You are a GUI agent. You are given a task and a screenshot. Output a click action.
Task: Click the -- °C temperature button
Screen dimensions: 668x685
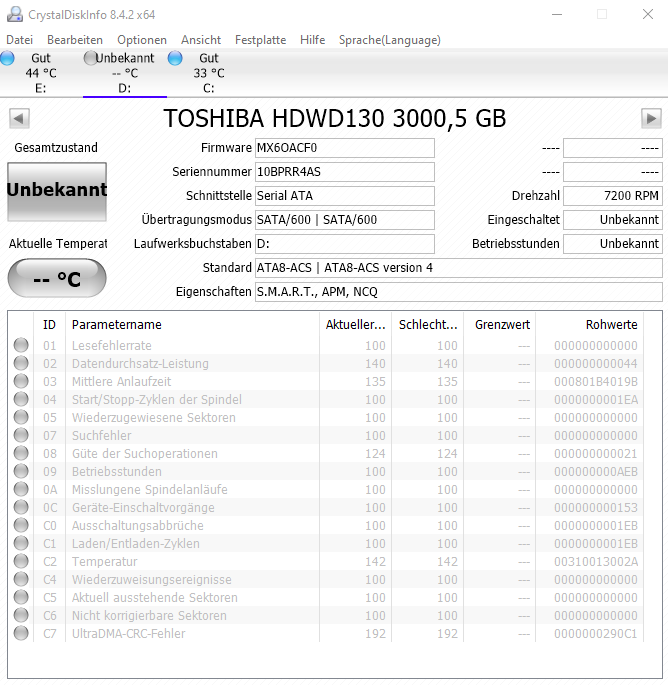tap(57, 278)
